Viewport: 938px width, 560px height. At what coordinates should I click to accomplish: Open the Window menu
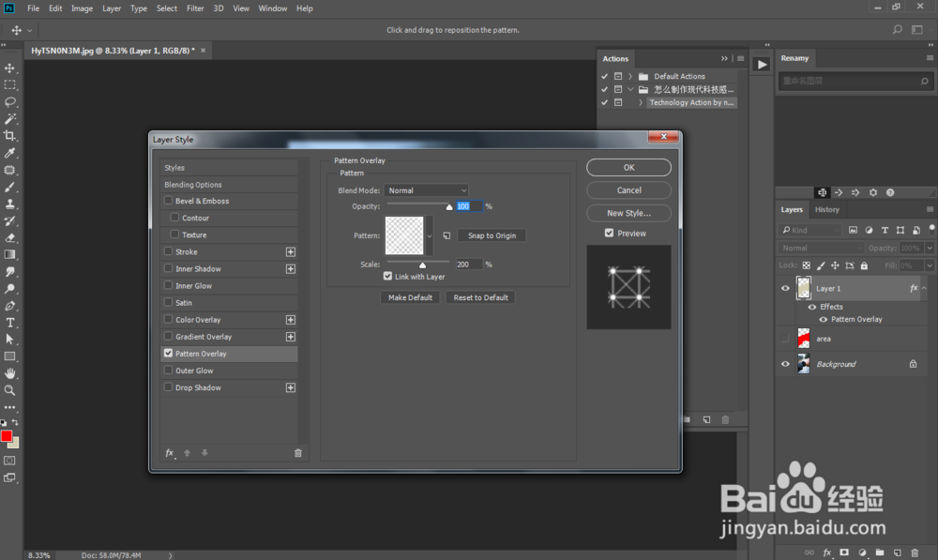point(273,8)
